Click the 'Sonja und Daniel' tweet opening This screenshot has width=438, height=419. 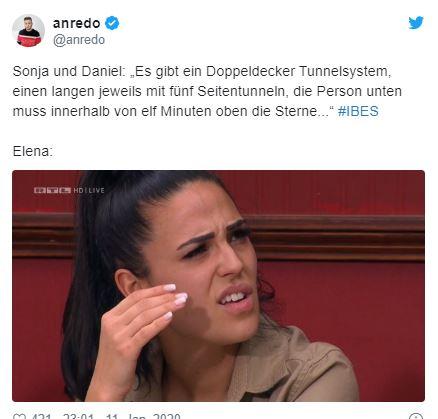[67, 72]
